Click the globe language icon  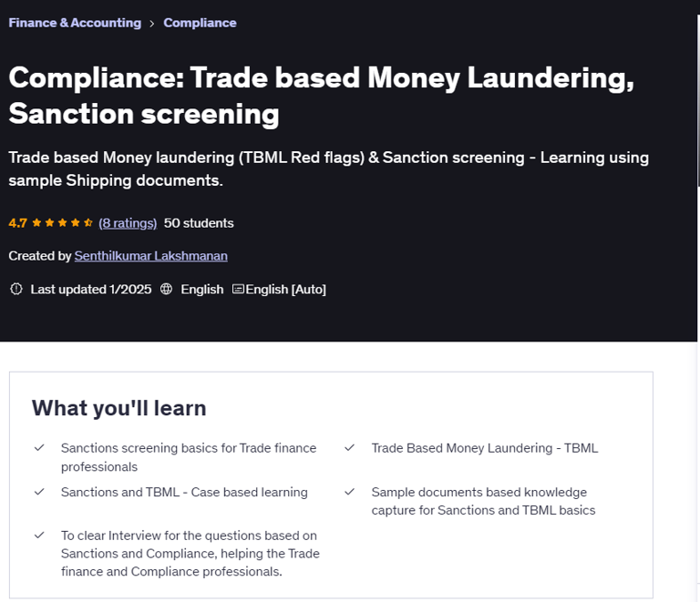(166, 289)
